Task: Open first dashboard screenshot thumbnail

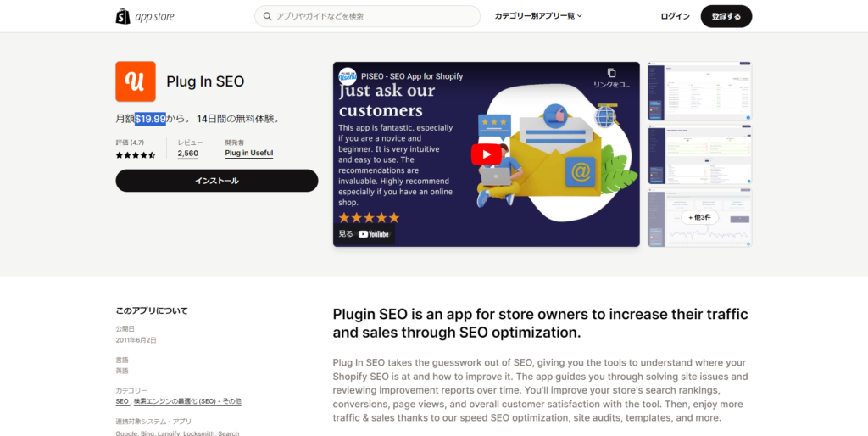Action: pyautogui.click(x=699, y=91)
